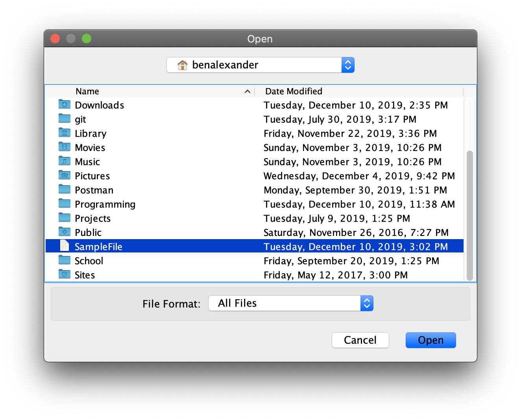Screen dimensions: 521x420
Task: Click the green zoom window button
Action: click(x=87, y=39)
